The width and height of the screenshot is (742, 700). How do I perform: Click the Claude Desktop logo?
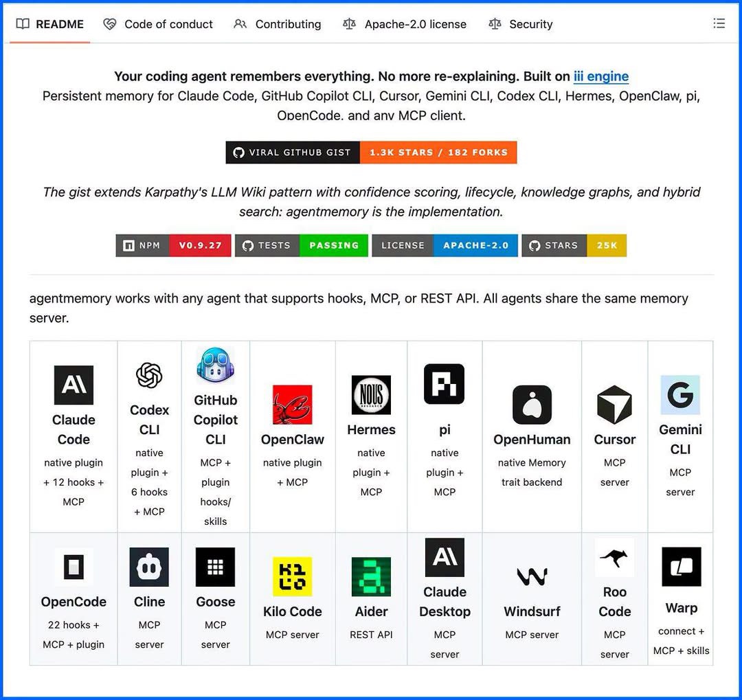(445, 557)
